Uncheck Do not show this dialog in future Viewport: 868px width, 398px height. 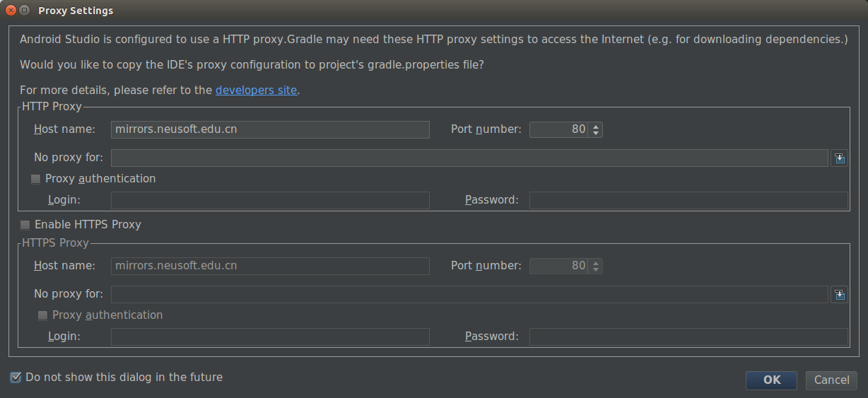16,377
